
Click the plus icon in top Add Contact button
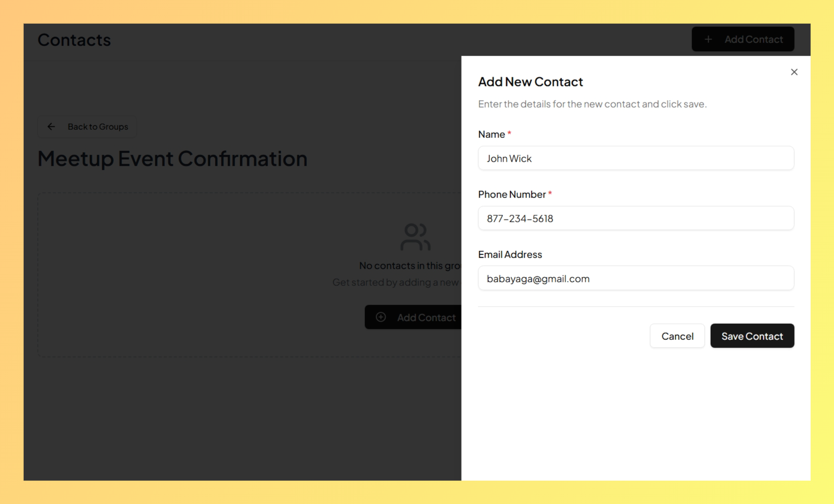[x=708, y=39]
